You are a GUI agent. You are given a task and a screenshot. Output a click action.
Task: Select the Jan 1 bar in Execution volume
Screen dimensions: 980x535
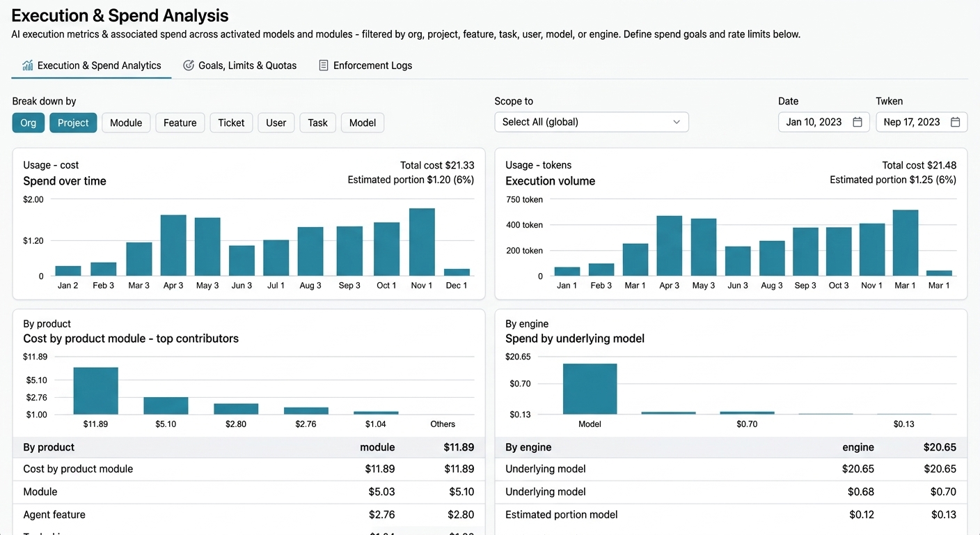point(567,272)
